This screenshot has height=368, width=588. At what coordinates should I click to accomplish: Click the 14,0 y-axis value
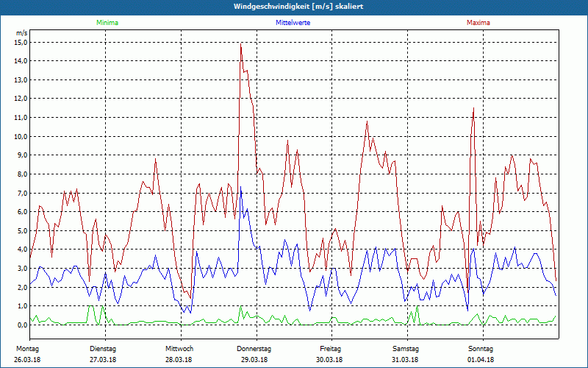pos(21,61)
